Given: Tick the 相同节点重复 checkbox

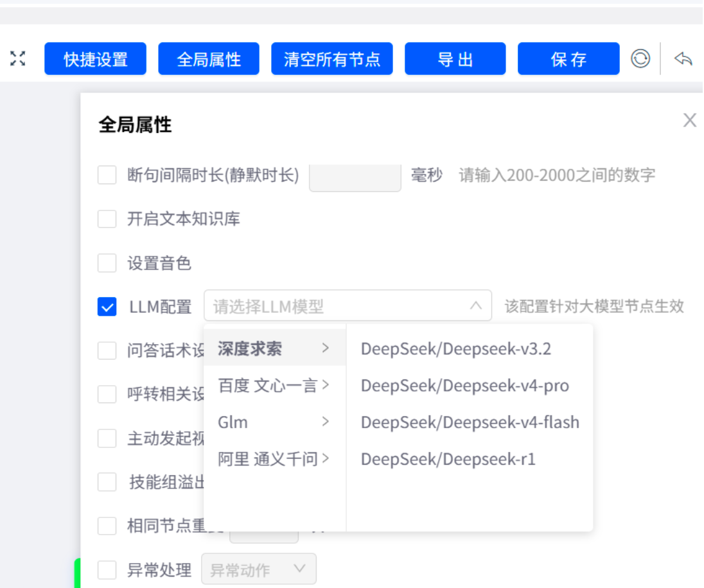Looking at the screenshot, I should 107,526.
